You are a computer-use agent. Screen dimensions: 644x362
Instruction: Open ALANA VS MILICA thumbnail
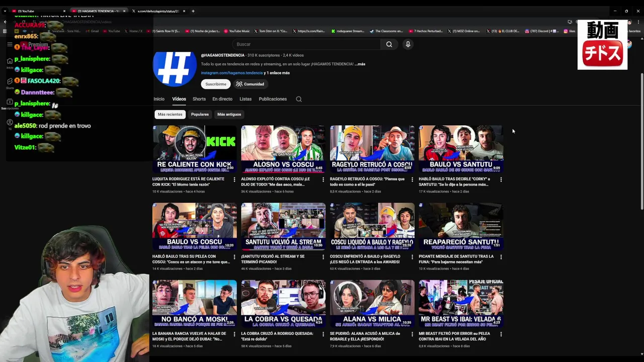coord(372,303)
